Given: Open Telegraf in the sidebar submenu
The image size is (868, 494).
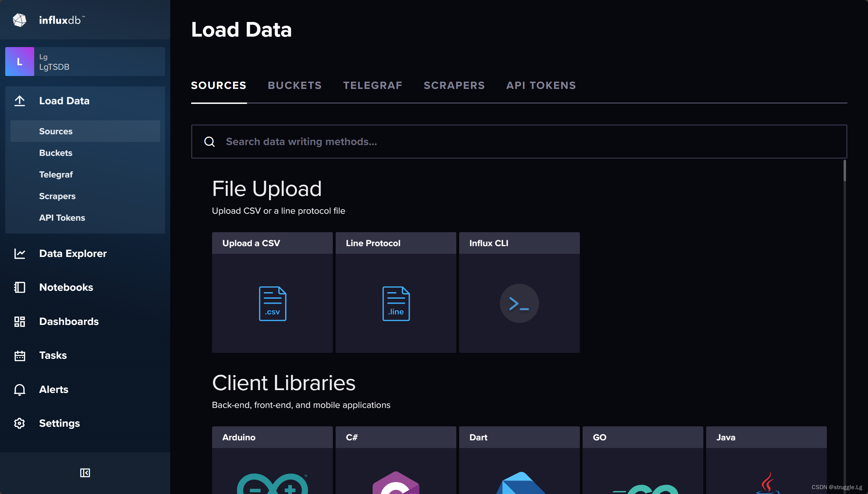Looking at the screenshot, I should click(x=56, y=175).
